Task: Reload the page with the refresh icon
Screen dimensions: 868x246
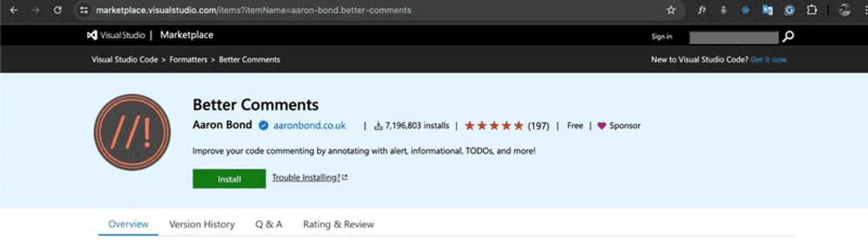Action: [x=57, y=10]
